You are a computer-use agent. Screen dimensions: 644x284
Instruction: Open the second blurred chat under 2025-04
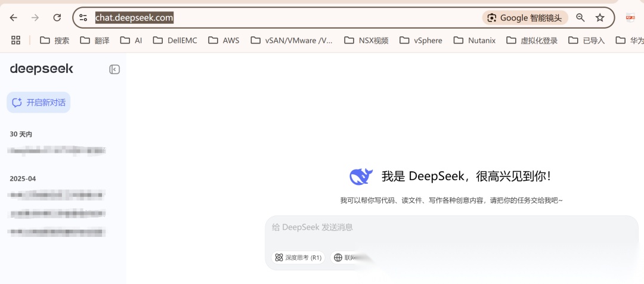(x=57, y=213)
